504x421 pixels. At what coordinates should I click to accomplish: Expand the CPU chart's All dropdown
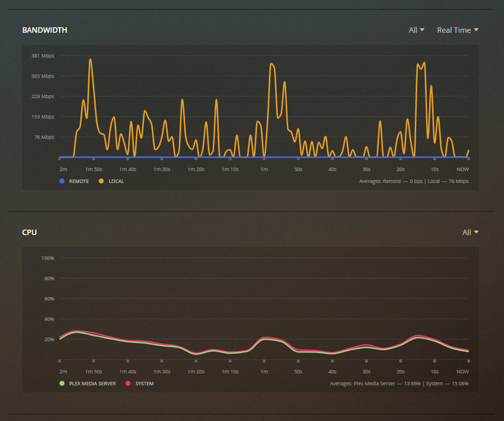pyautogui.click(x=470, y=233)
